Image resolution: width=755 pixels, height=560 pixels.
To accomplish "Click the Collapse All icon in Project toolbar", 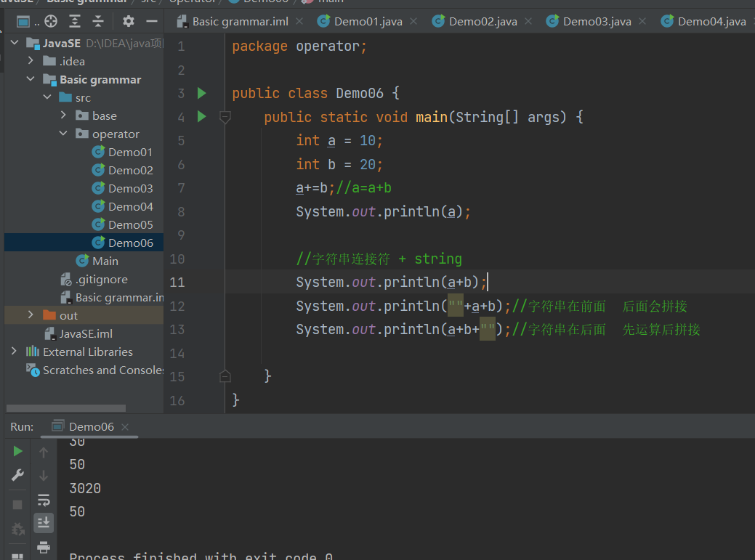I will [98, 21].
